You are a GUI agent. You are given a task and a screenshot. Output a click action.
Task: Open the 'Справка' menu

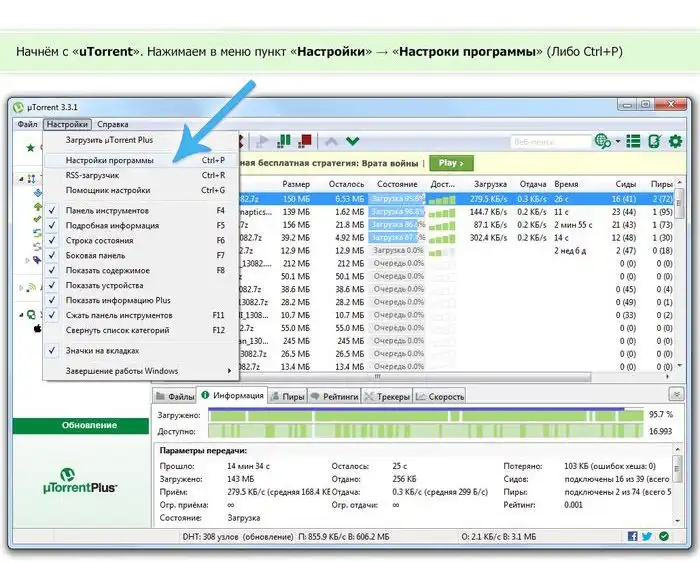click(x=112, y=124)
